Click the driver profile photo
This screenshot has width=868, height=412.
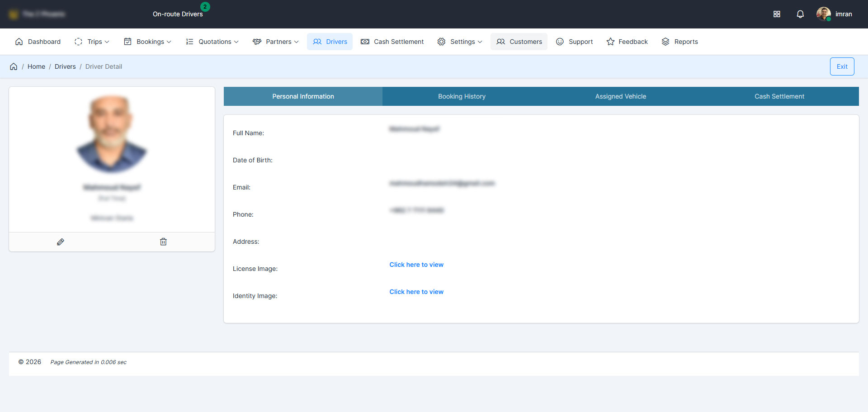[112, 134]
